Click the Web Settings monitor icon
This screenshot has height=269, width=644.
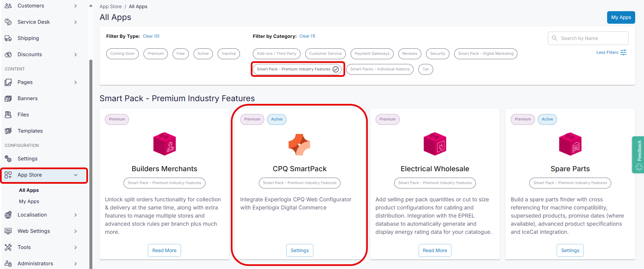pos(8,231)
